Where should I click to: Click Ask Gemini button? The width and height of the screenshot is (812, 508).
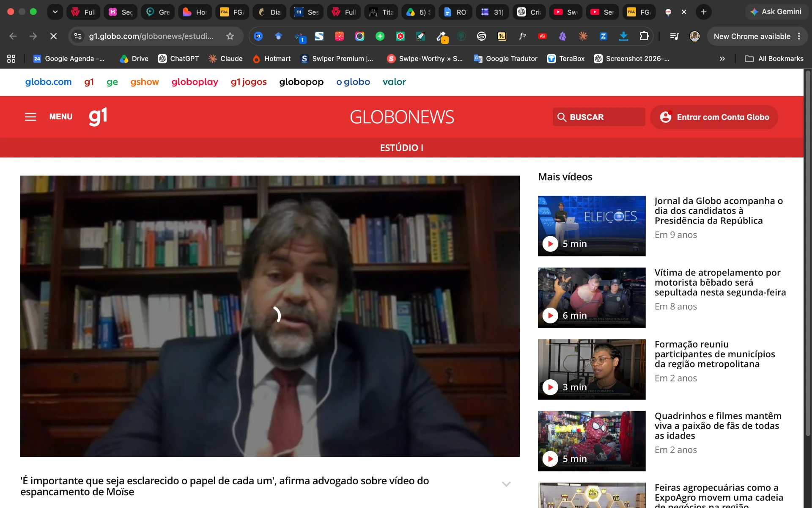click(x=776, y=12)
